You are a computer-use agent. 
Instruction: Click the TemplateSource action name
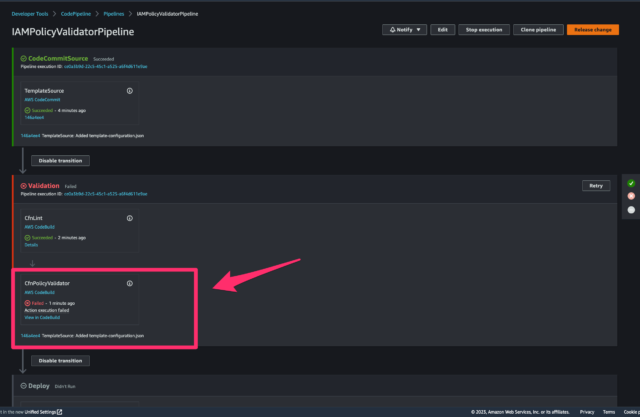pyautogui.click(x=44, y=91)
